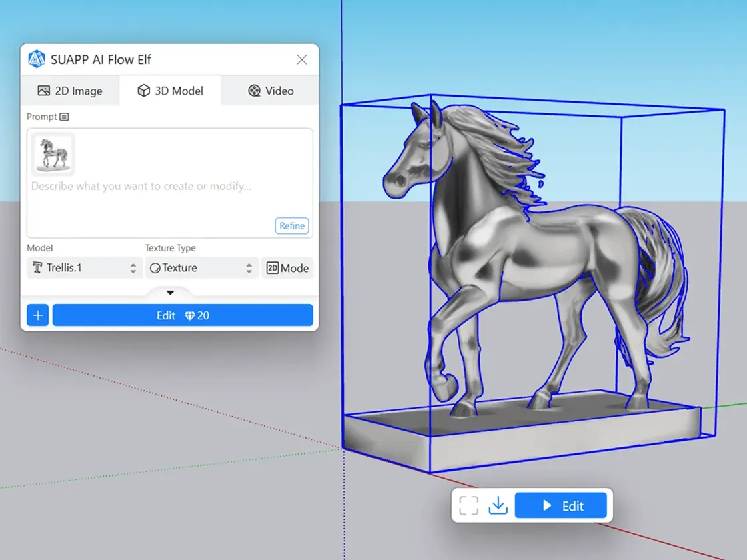Open the Model dropdown showing Trellis.1
Image resolution: width=747 pixels, height=560 pixels.
coord(84,268)
